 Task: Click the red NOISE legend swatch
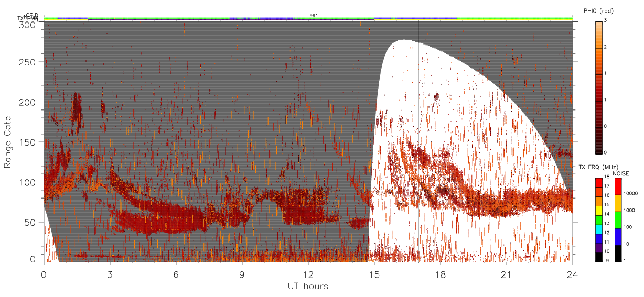point(618,186)
